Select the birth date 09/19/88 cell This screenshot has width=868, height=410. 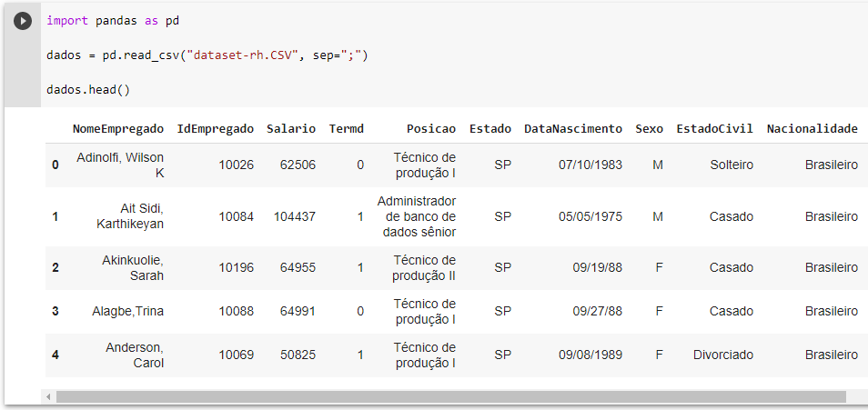[597, 267]
